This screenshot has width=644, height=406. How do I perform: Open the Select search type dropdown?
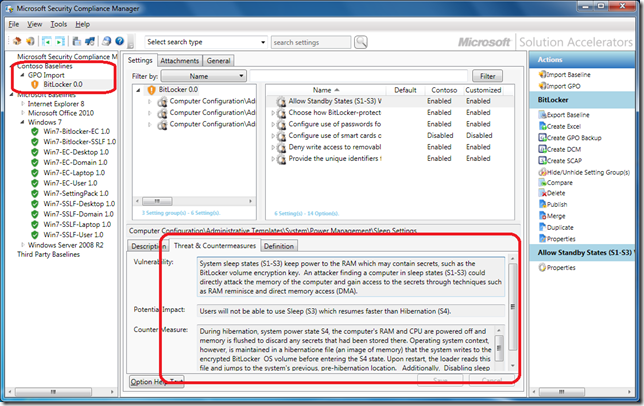(204, 42)
